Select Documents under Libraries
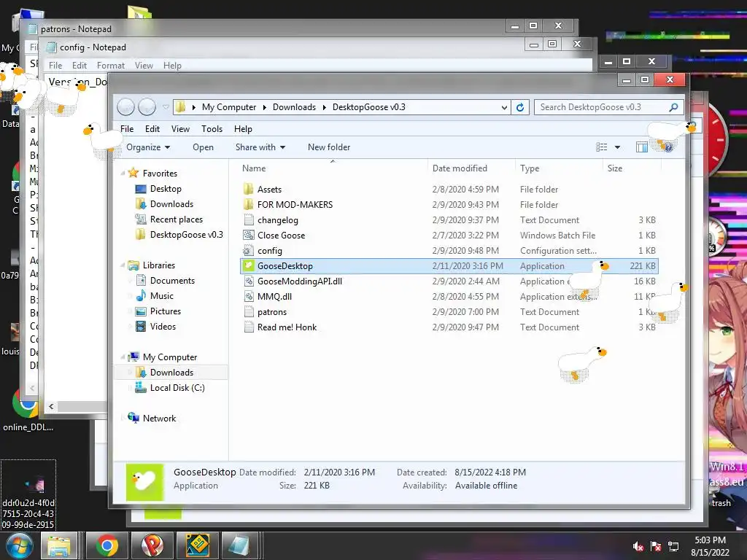 [172, 281]
